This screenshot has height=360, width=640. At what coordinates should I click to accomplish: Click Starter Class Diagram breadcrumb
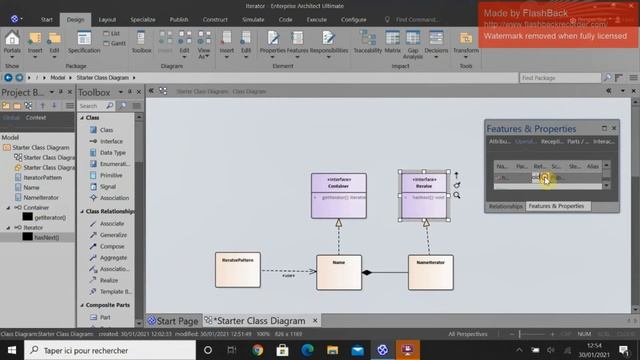(102, 78)
